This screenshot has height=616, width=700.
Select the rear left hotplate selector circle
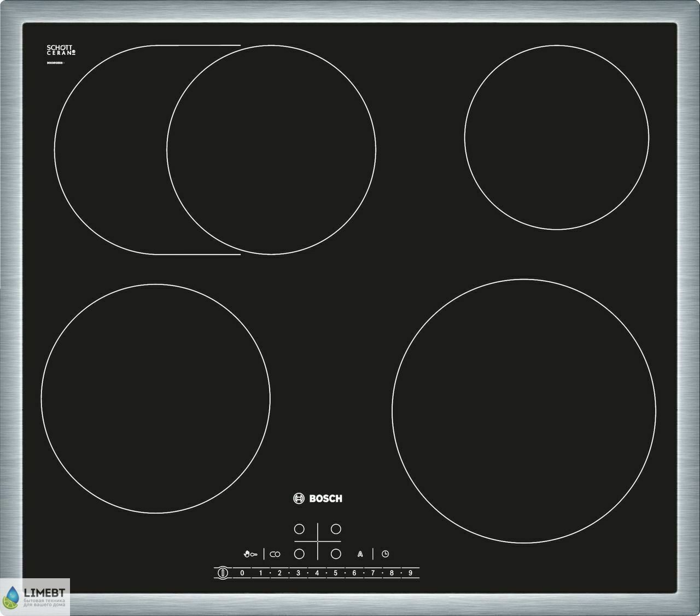[x=299, y=529]
